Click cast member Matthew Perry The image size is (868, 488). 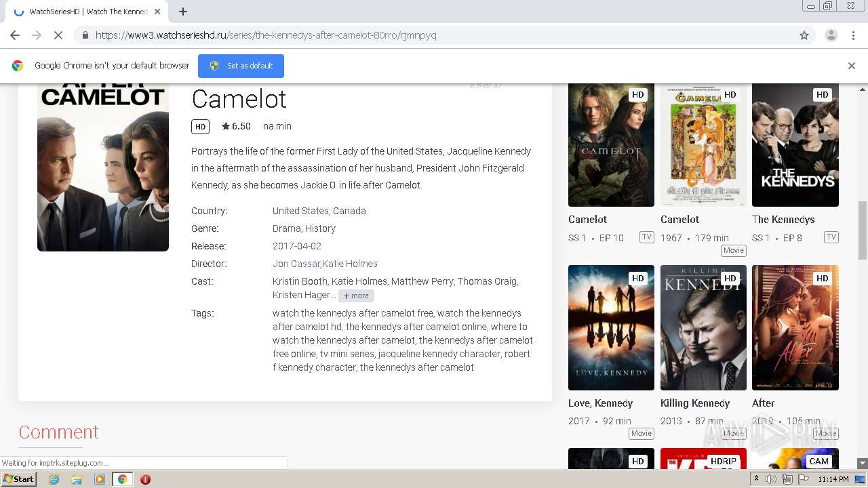pos(421,281)
